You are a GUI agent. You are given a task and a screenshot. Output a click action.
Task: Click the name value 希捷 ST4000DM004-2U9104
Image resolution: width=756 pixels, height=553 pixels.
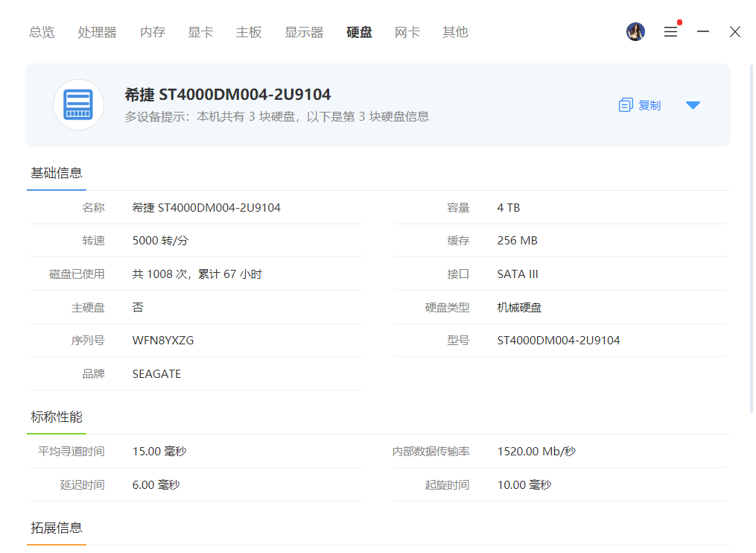pyautogui.click(x=206, y=207)
